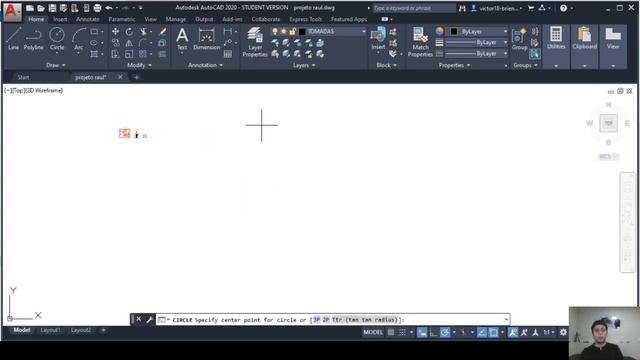The image size is (640, 360).
Task: Open the Insert ribbon tab
Action: [x=60, y=19]
